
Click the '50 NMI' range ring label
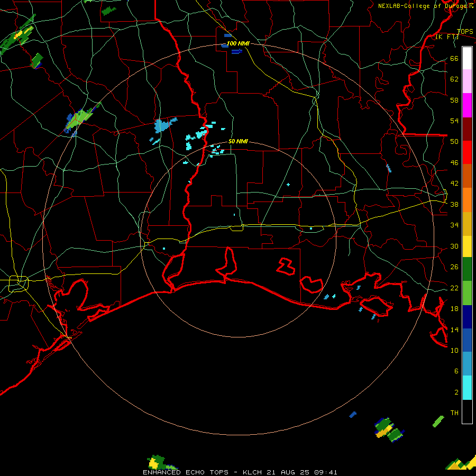coord(238,141)
